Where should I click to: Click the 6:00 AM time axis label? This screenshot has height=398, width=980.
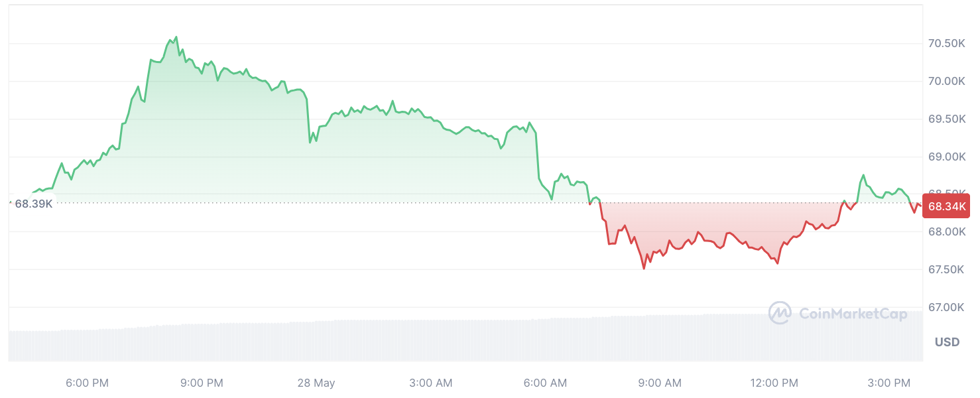coord(545,383)
